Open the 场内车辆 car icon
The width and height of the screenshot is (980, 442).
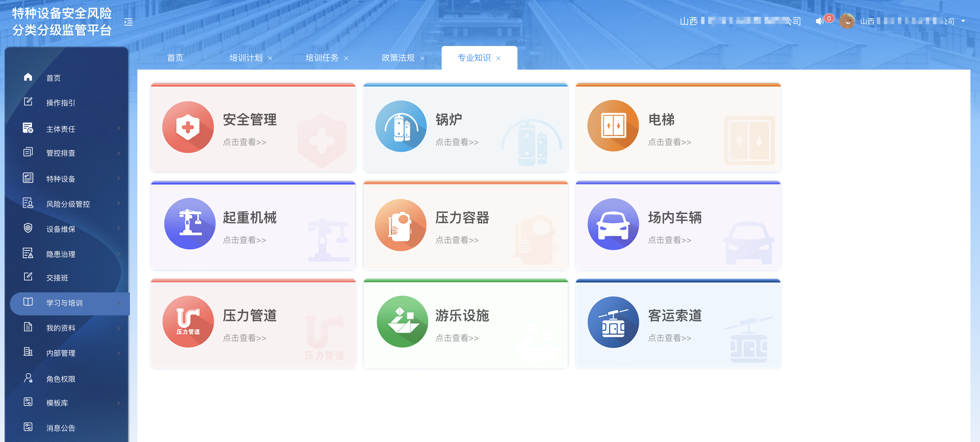[x=613, y=224]
